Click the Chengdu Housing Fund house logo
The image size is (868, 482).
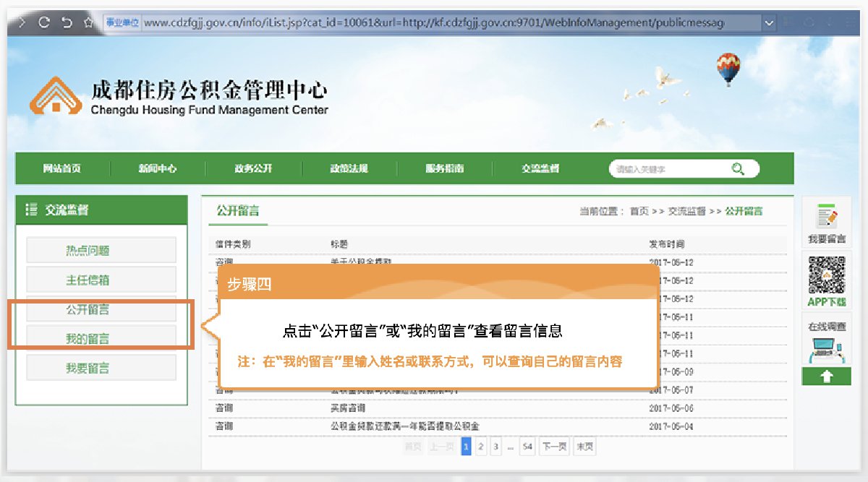point(55,96)
